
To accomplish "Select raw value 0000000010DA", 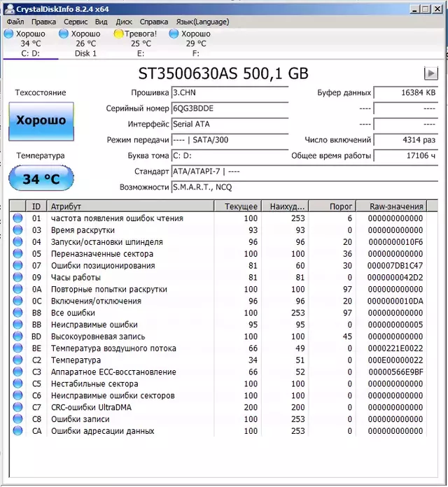I will point(395,301).
